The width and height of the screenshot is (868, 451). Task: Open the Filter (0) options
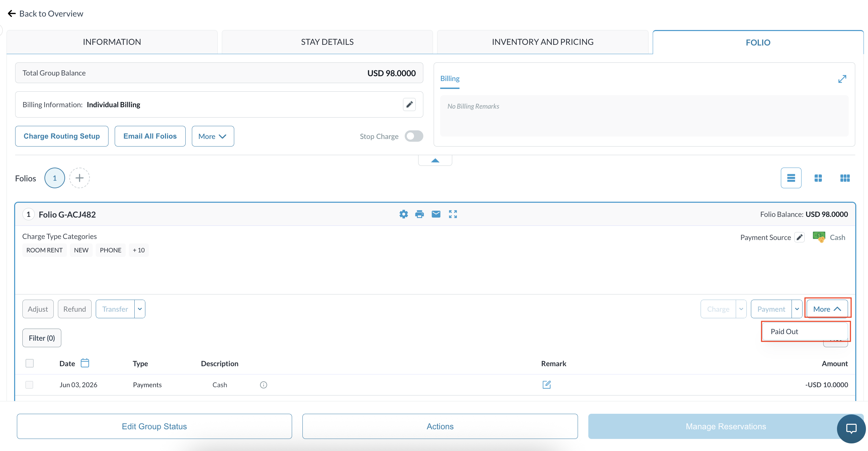42,338
